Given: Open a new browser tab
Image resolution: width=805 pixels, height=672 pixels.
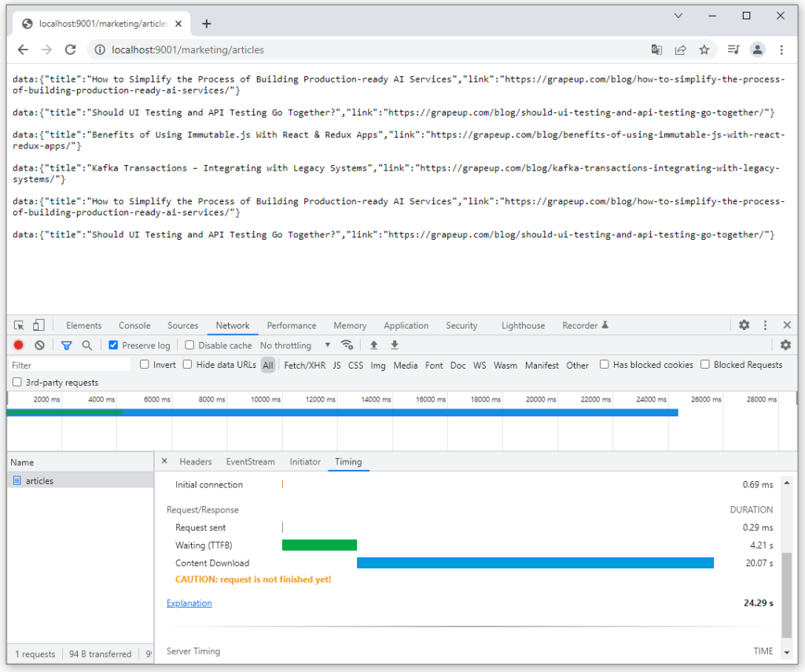Looking at the screenshot, I should (207, 24).
